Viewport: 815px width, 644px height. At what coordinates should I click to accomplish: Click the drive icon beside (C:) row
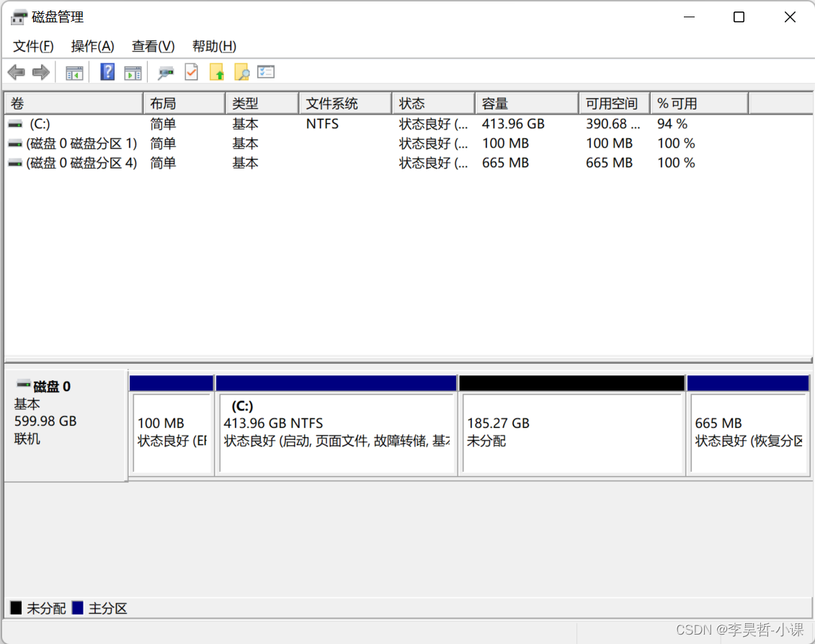tap(16, 124)
